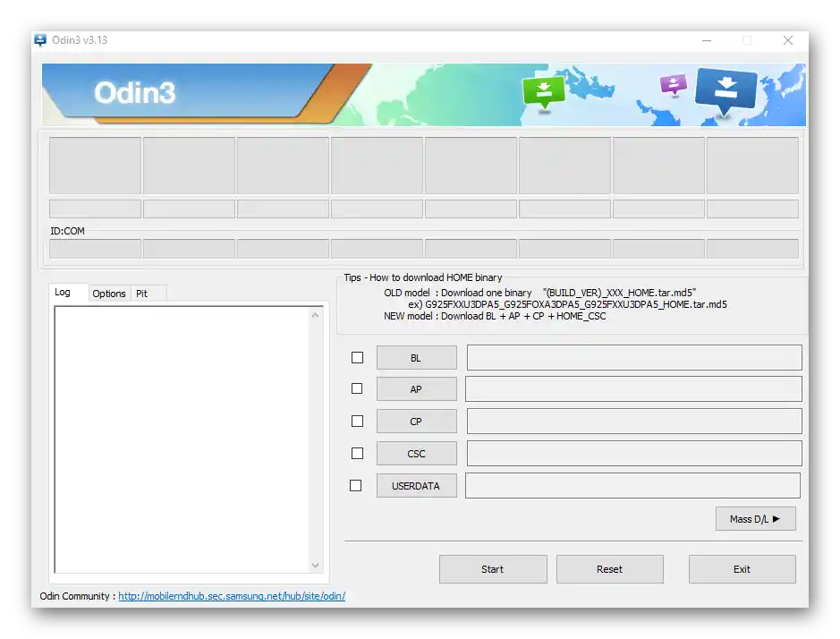Enable the BL checkbox
Image resolution: width=840 pixels, height=639 pixels.
(x=357, y=358)
